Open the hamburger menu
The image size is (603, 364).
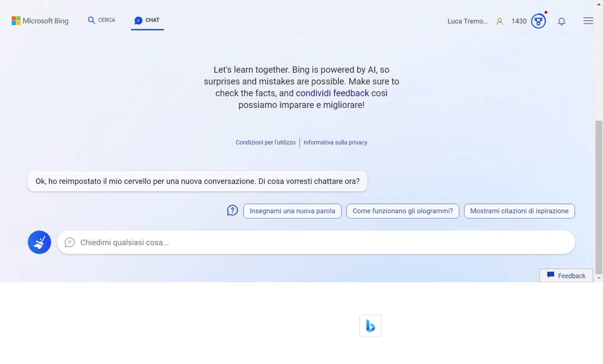[x=588, y=21]
